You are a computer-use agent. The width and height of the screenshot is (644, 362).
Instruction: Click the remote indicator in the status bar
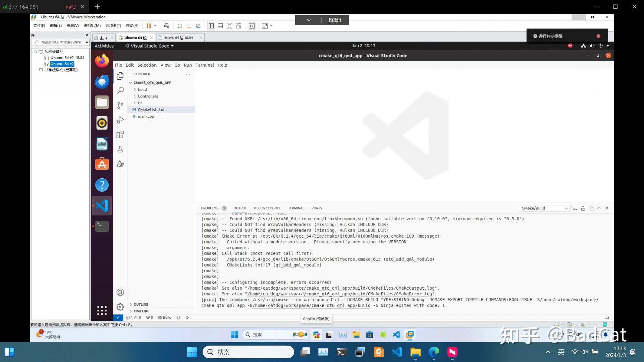(x=118, y=317)
